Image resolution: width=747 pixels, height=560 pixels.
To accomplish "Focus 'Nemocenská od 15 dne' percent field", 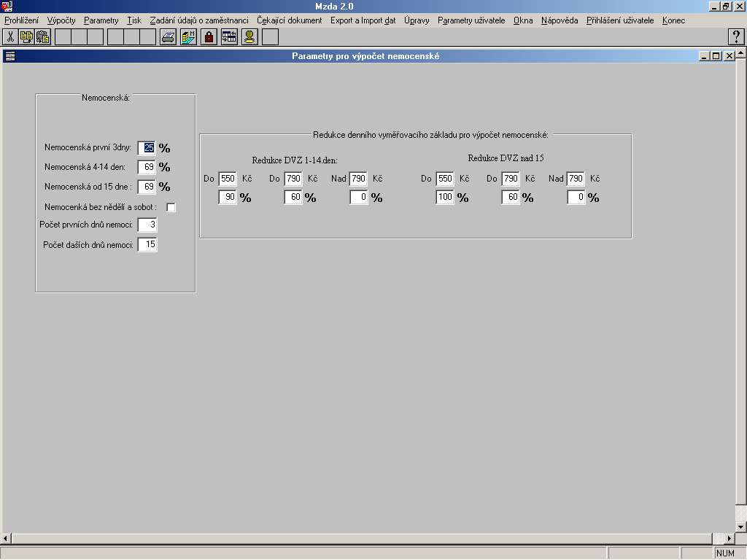I will pos(147,187).
